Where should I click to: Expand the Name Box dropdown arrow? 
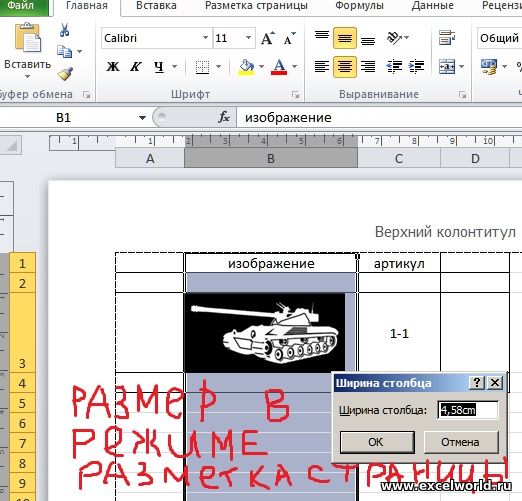[x=142, y=118]
